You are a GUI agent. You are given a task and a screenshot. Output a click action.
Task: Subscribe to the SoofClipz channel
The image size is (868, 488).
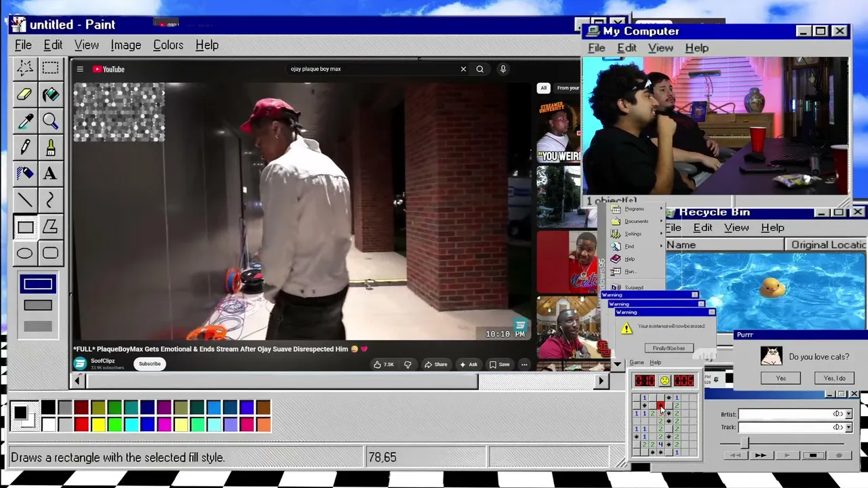pyautogui.click(x=150, y=364)
